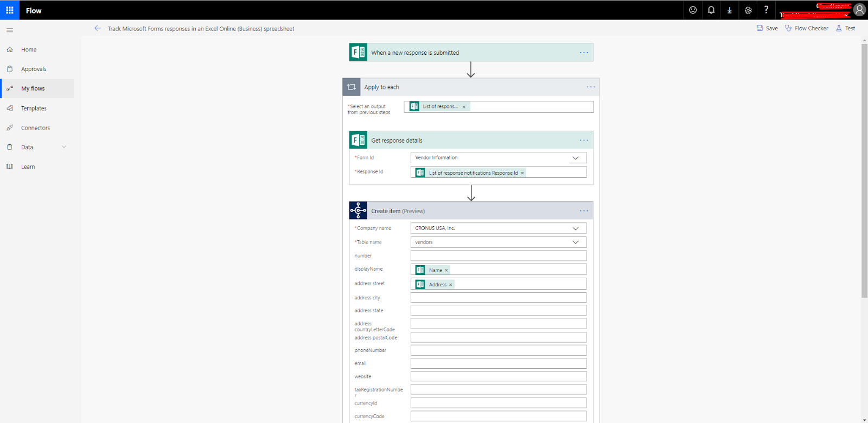Open the settings gear
The width and height of the screenshot is (868, 423).
[748, 10]
